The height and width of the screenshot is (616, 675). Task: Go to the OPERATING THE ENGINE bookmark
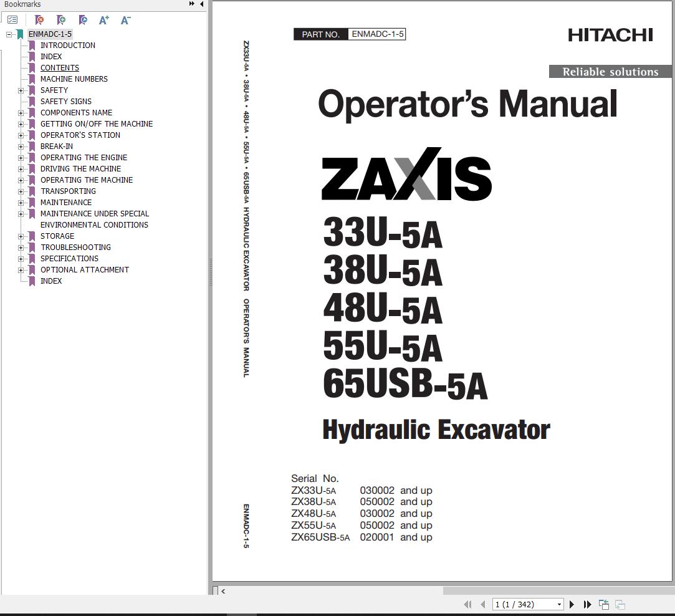click(84, 157)
